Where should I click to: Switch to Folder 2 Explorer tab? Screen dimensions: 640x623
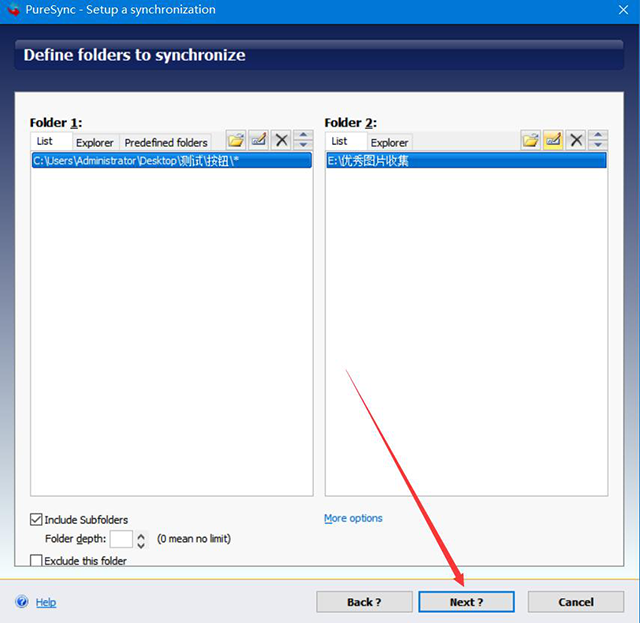(x=389, y=142)
